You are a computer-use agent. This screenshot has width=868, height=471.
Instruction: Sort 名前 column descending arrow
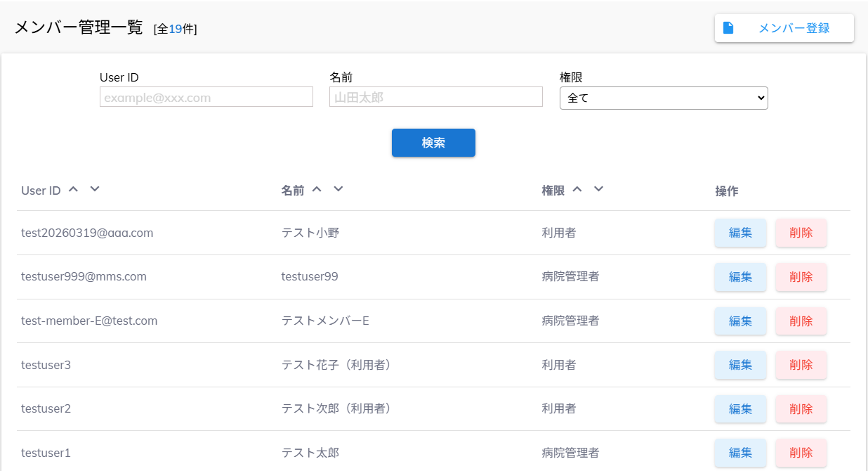coord(338,188)
